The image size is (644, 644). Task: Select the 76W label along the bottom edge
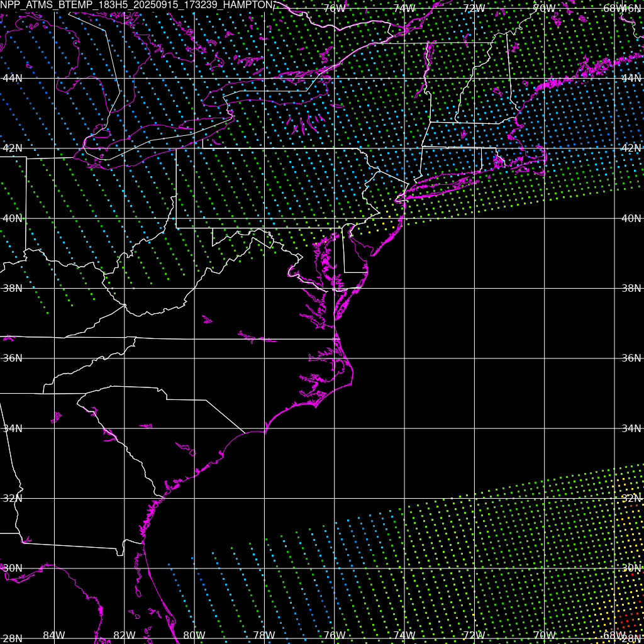pyautogui.click(x=335, y=635)
